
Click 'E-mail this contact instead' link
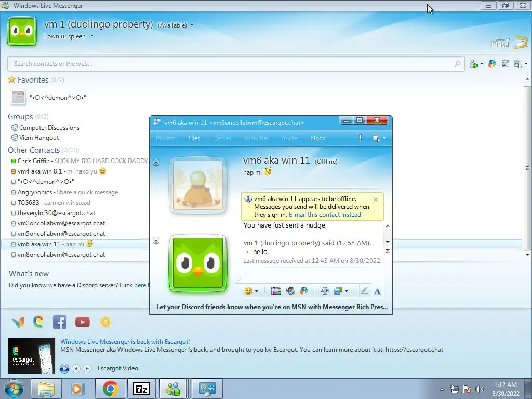(325, 215)
